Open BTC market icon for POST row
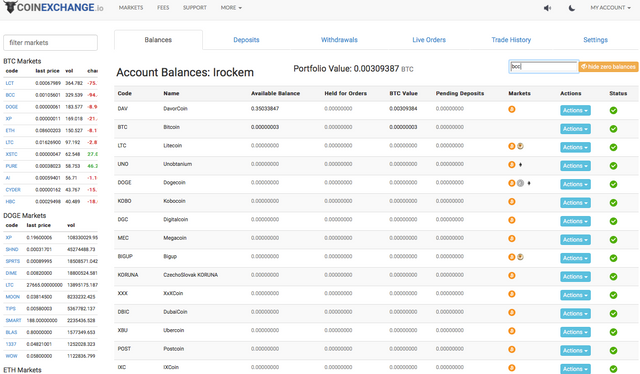Viewport: 640px width, 374px height. 511,350
